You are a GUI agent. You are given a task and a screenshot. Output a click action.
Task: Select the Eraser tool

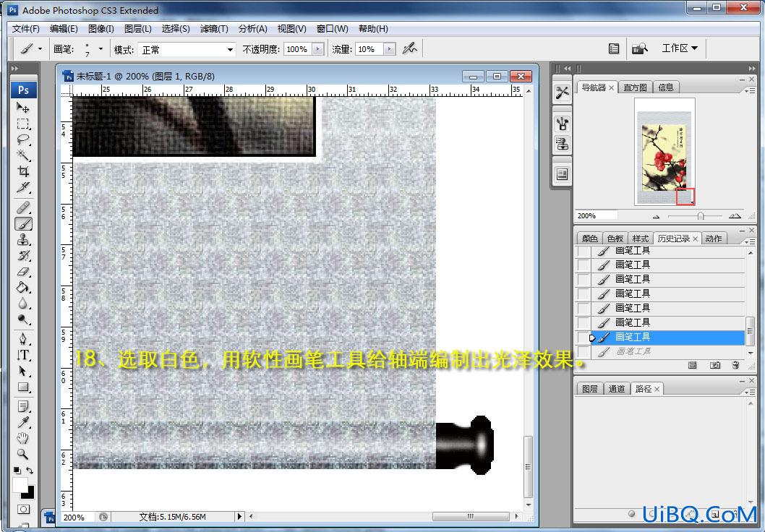pos(23,272)
